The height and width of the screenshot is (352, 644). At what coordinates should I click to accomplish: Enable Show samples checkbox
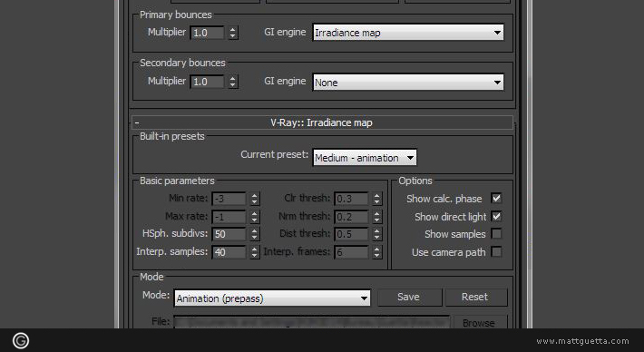click(x=496, y=234)
